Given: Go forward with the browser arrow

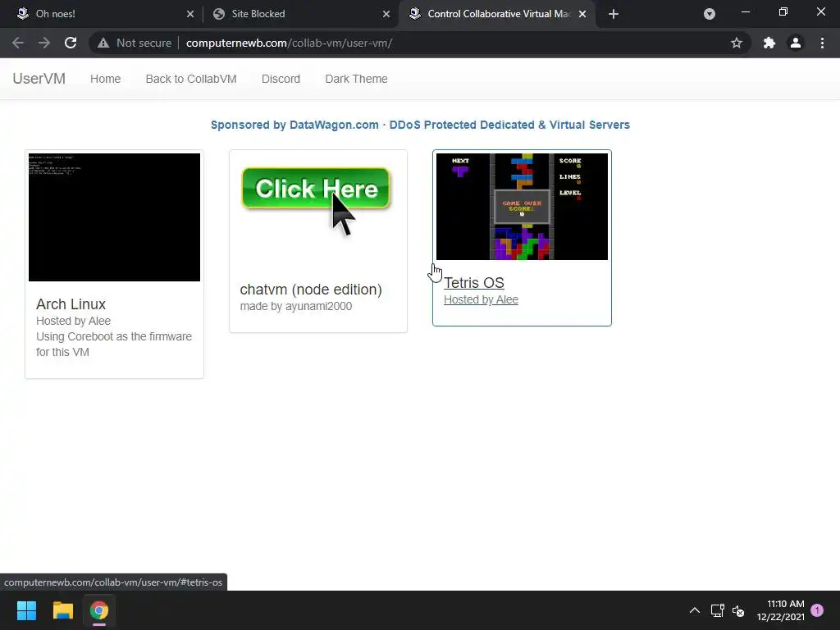Looking at the screenshot, I should click(44, 43).
